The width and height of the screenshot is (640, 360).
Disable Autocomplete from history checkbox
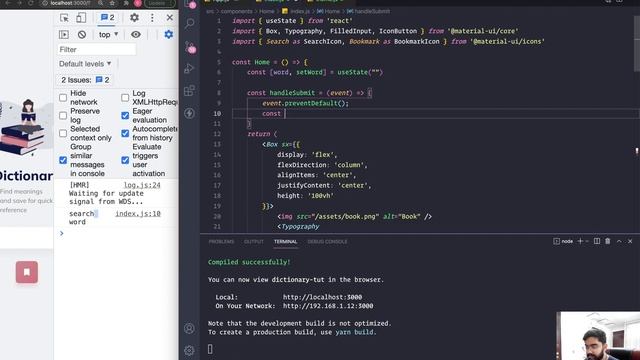coord(125,133)
